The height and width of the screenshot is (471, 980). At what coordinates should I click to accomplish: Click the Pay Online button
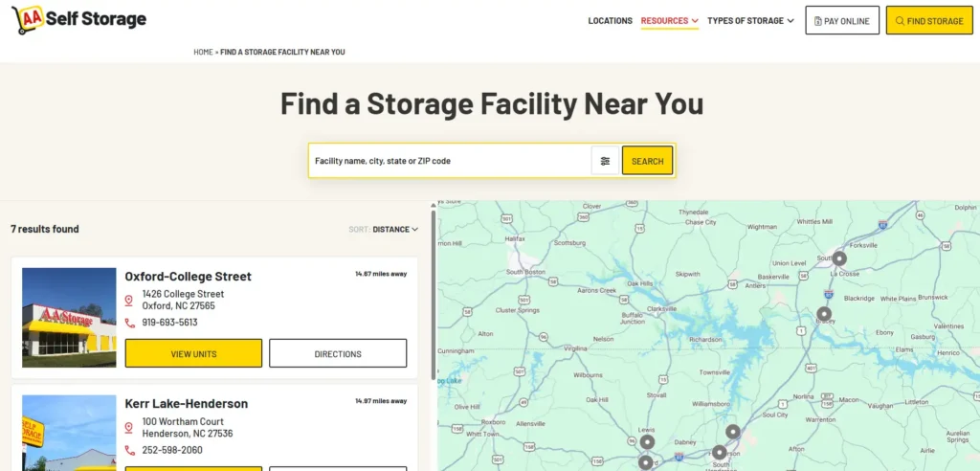click(x=842, y=20)
